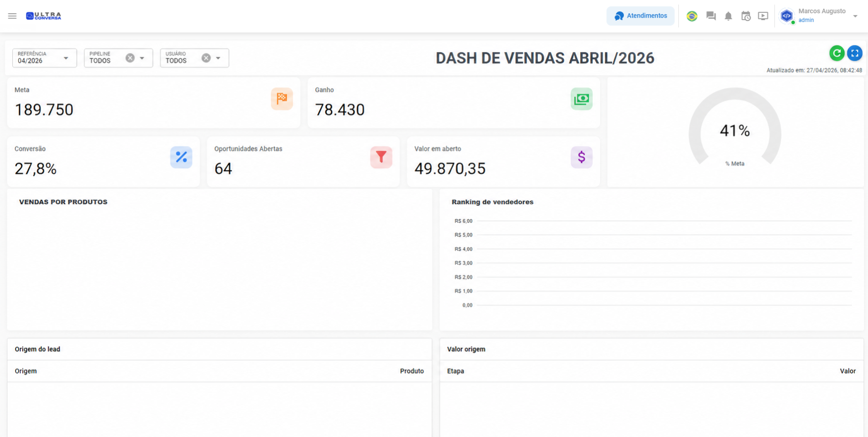Viewport: 868px width, 437px height.
Task: Click the Meta flag icon
Action: point(281,99)
